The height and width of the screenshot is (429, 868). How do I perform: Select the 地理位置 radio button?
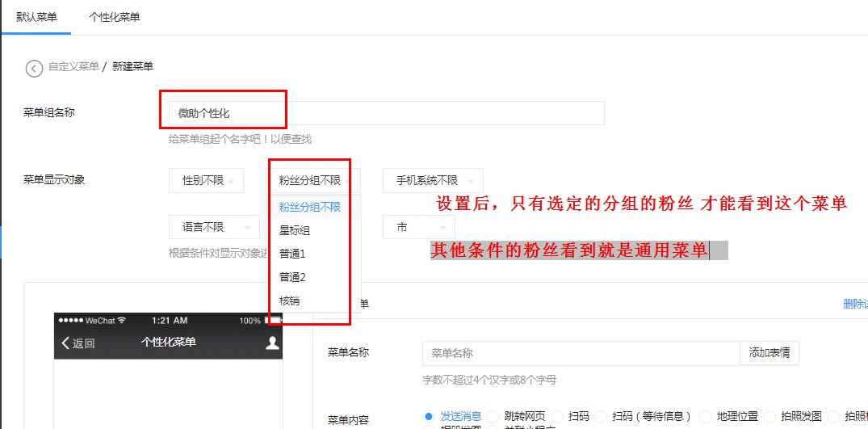705,416
